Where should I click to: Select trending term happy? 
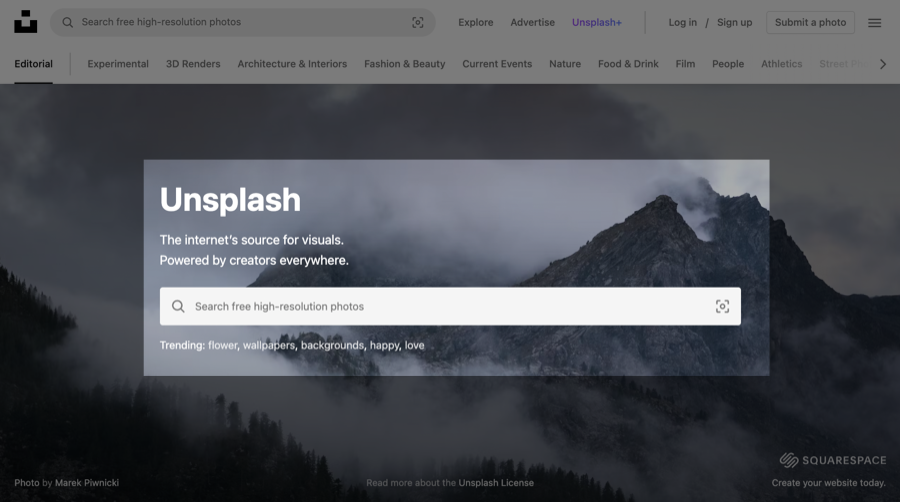[x=385, y=345]
